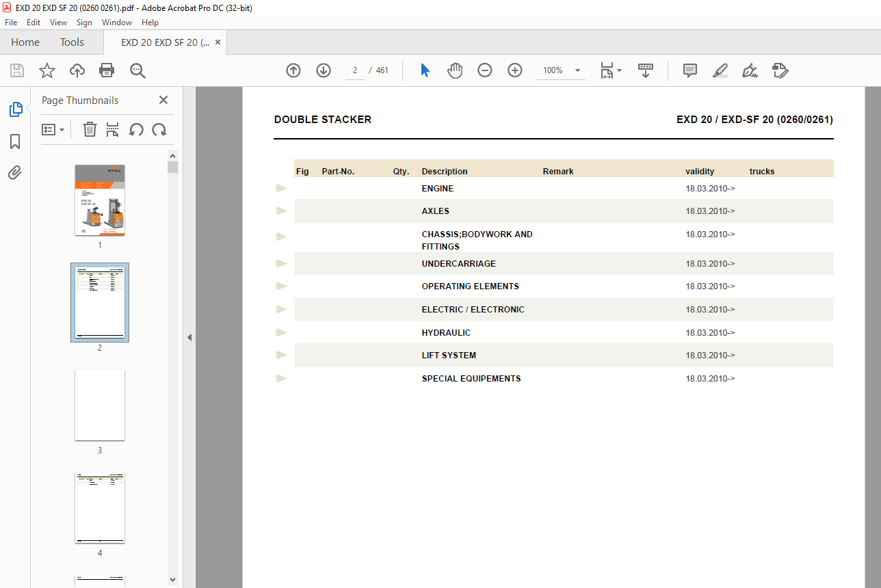Select page 2 thumbnail
881x588 pixels.
pos(100,303)
